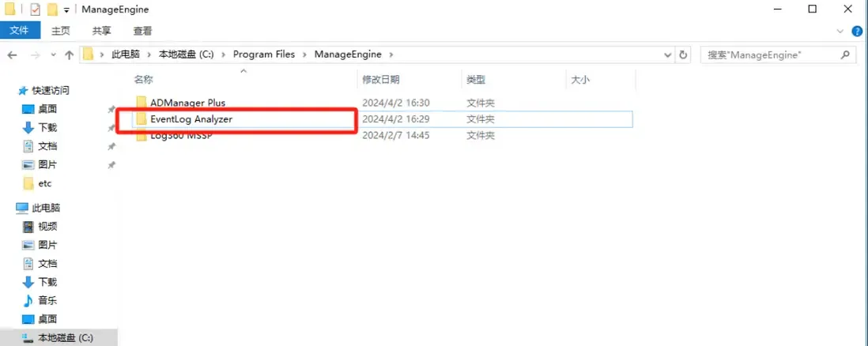
Task: Click ManageEngine breadcrumb in address bar
Action: click(x=348, y=55)
